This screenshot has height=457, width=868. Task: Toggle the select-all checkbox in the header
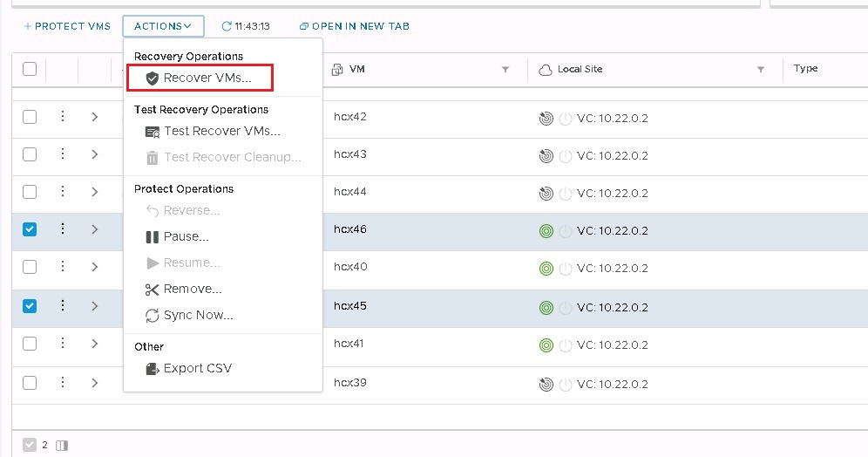(x=30, y=69)
